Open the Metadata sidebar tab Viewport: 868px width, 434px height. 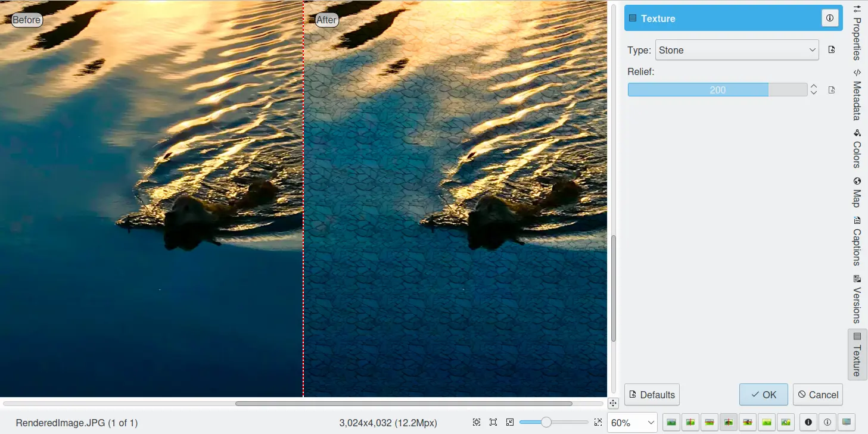tap(857, 95)
